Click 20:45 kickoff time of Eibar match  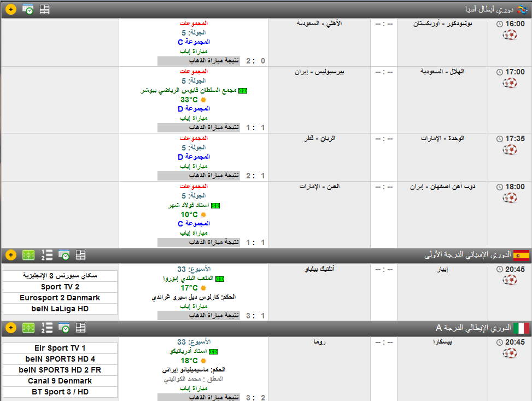(514, 269)
